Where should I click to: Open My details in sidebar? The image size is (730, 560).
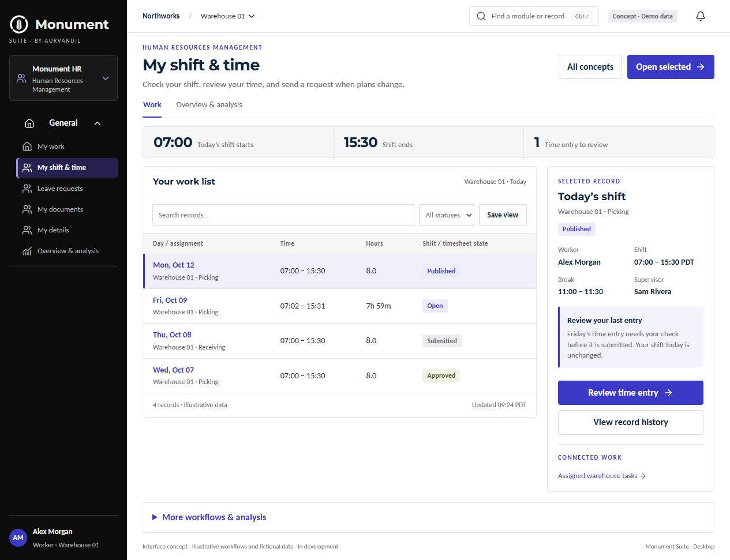67,230
